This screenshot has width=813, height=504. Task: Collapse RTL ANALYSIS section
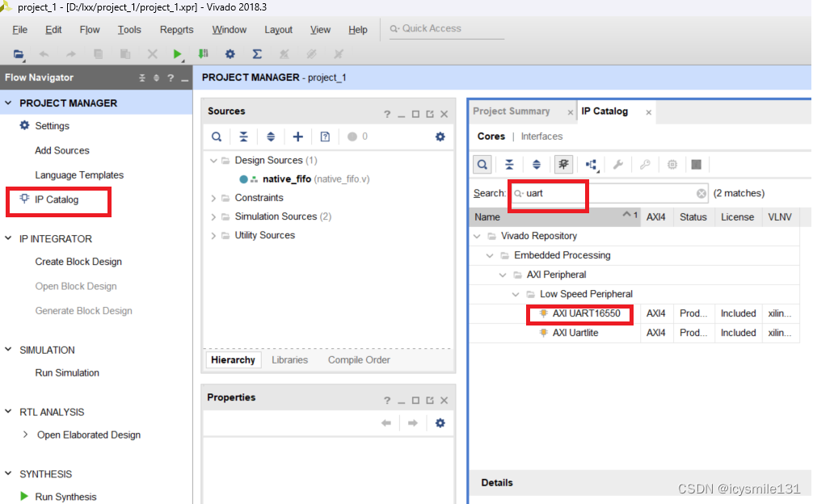pos(8,411)
